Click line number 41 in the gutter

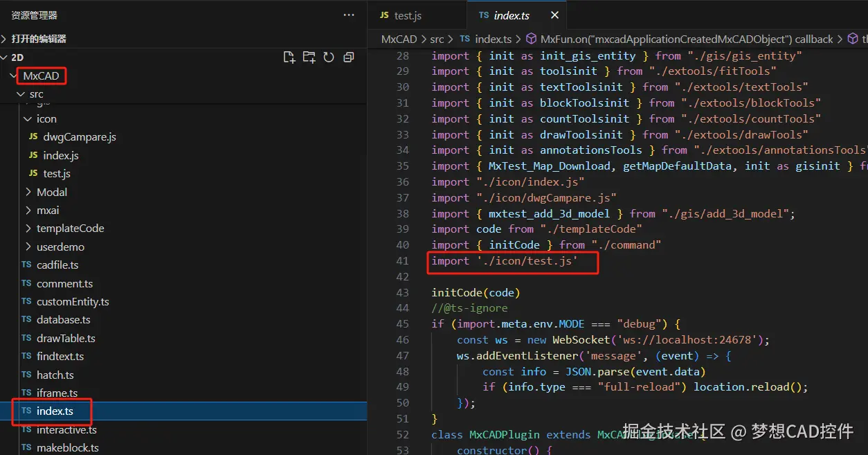pos(403,260)
